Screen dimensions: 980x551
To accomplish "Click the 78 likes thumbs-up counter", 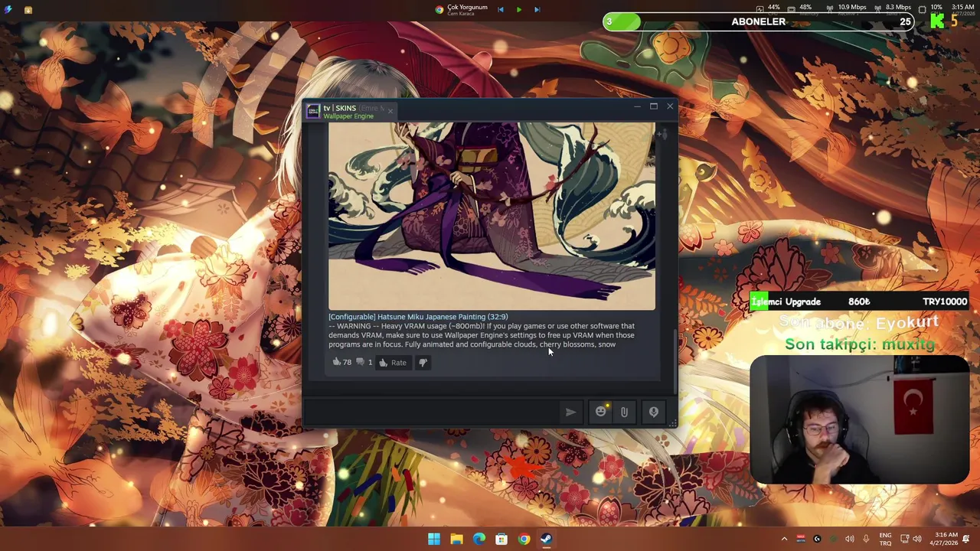I will [x=341, y=363].
